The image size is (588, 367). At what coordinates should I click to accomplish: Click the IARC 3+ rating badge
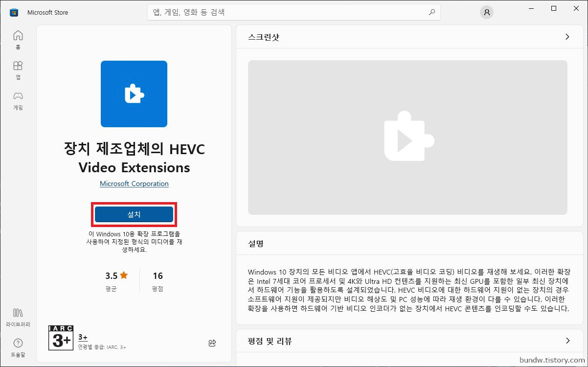(61, 338)
